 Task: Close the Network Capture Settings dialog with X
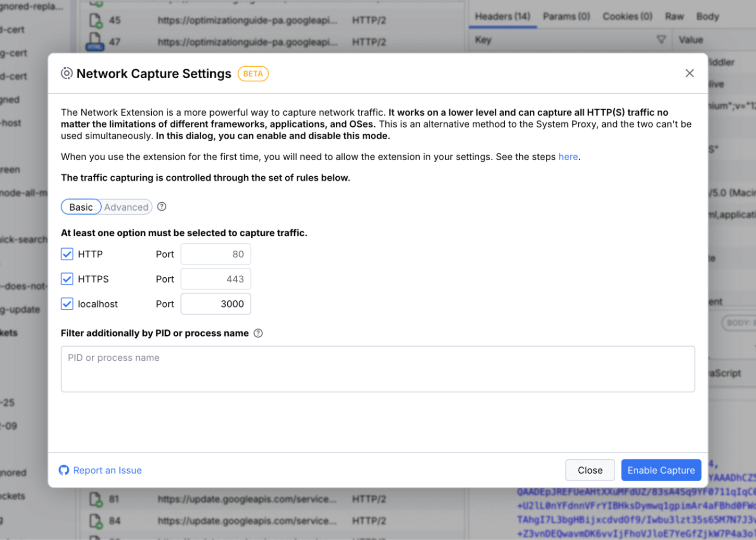689,73
